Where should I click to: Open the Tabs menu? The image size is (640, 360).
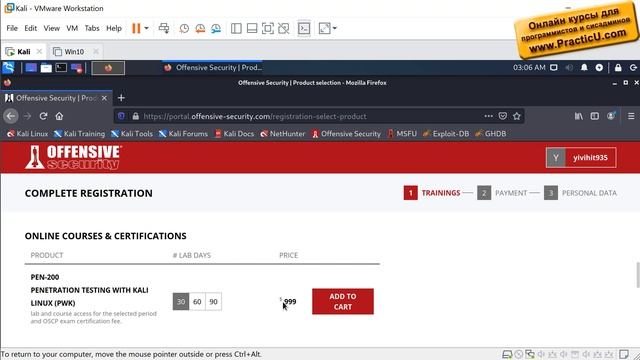tap(92, 28)
